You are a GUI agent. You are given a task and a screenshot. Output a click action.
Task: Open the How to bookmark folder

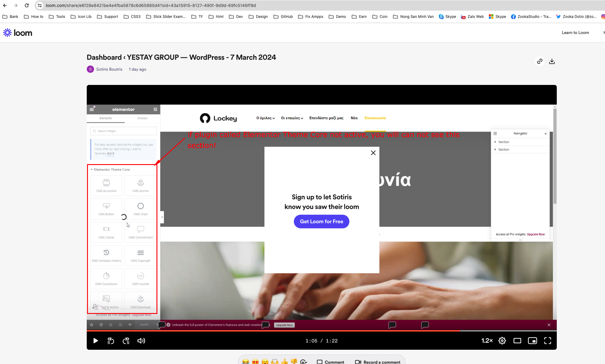[x=34, y=17]
